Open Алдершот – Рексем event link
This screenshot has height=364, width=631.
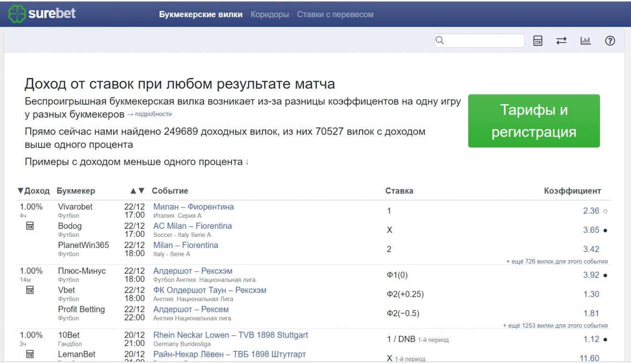191,309
